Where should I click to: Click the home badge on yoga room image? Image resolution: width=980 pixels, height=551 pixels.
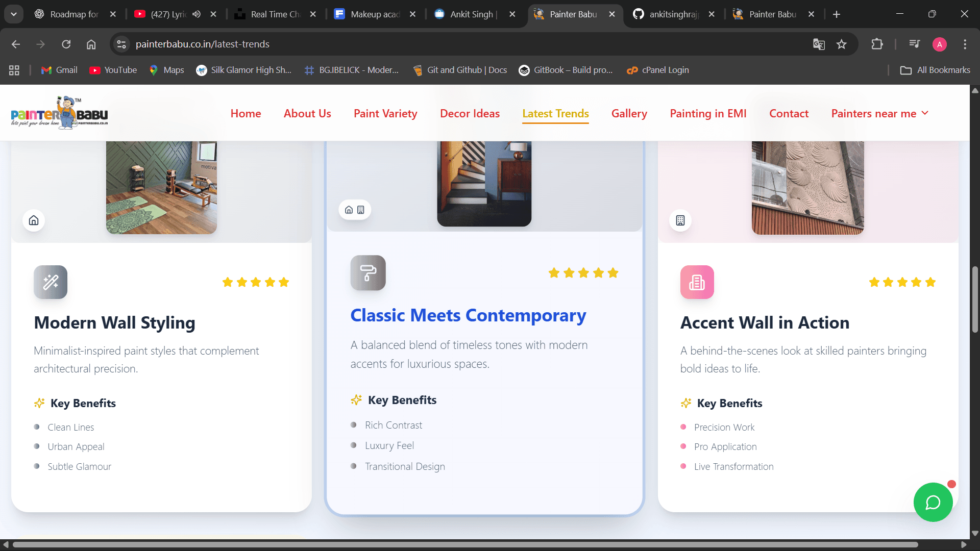tap(34, 220)
